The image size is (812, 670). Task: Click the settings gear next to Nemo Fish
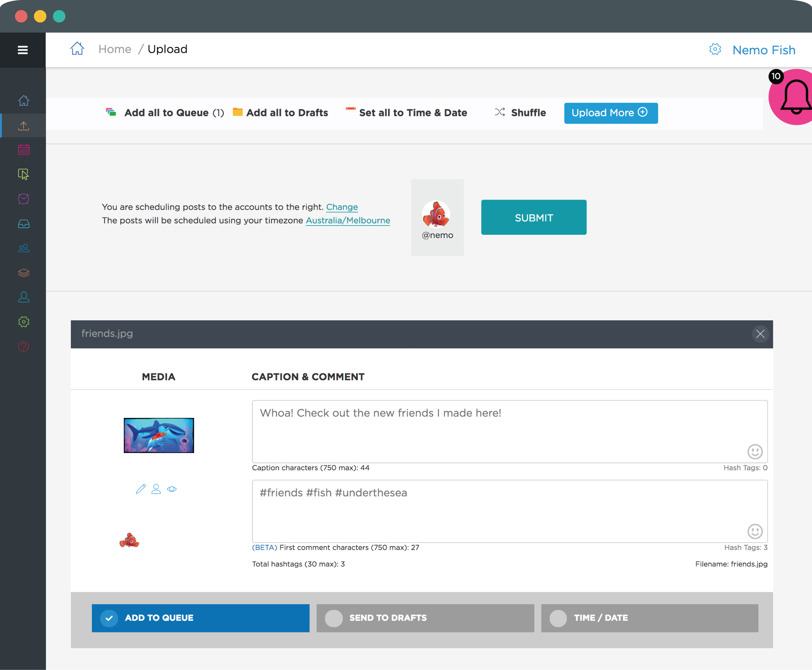coord(715,49)
